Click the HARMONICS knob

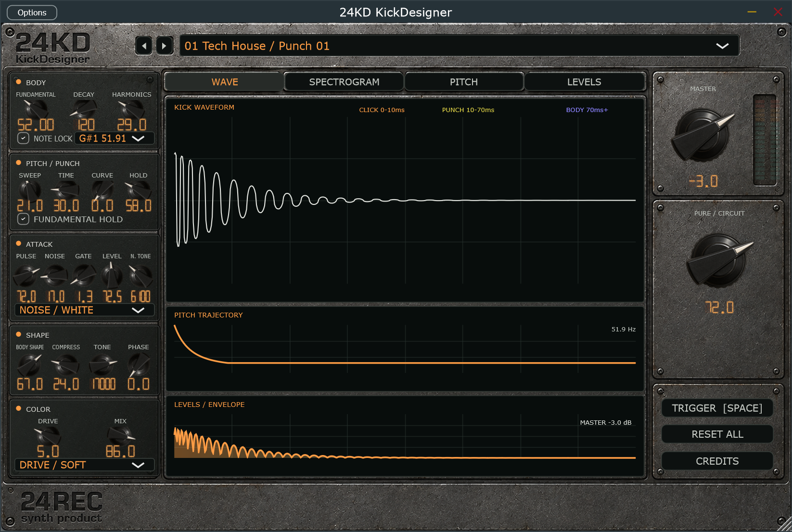click(132, 109)
